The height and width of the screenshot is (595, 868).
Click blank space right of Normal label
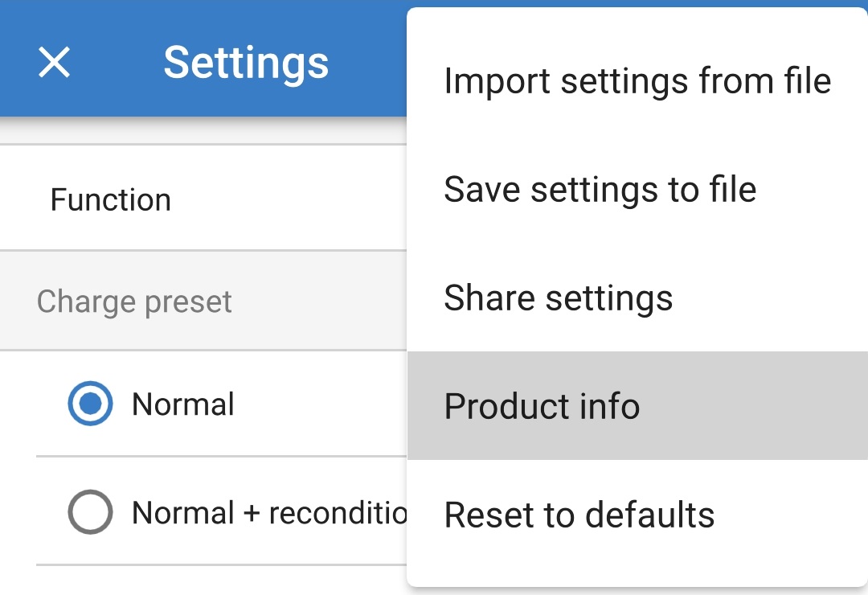point(321,404)
